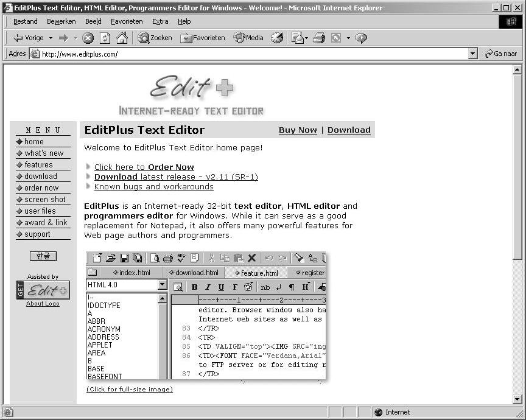This screenshot has width=526, height=420.
Task: Click the EditPlus logo banner
Action: 192,96
